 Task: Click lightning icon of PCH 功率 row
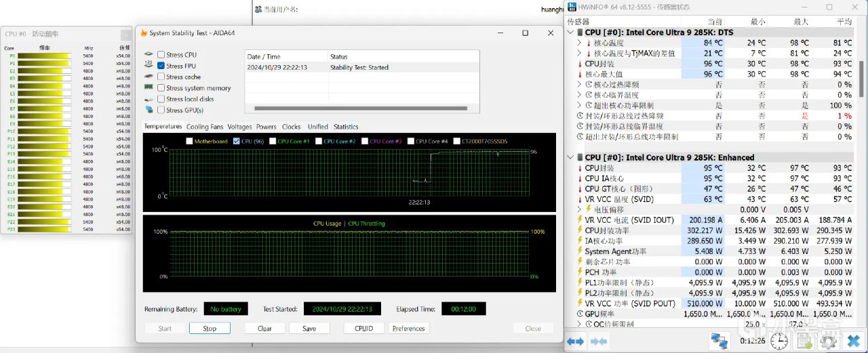coord(579,272)
